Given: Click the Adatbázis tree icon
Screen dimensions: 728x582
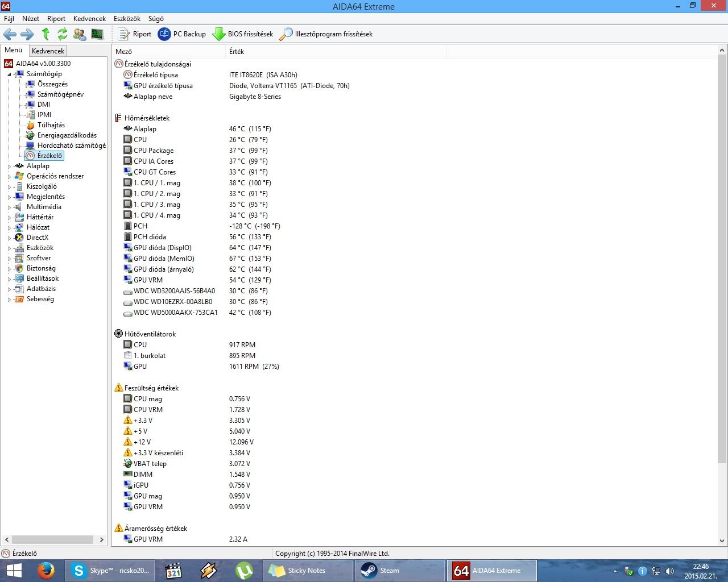Looking at the screenshot, I should [19, 289].
